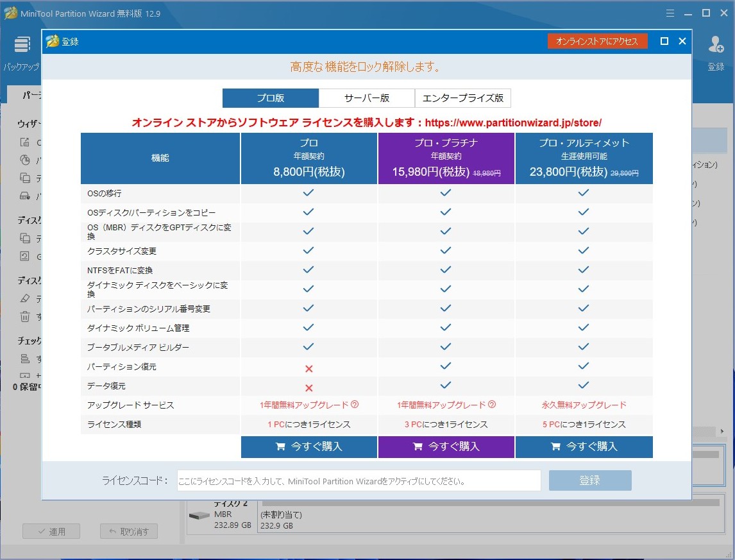Click the MiniTool logo icon in dialog title

[x=53, y=42]
